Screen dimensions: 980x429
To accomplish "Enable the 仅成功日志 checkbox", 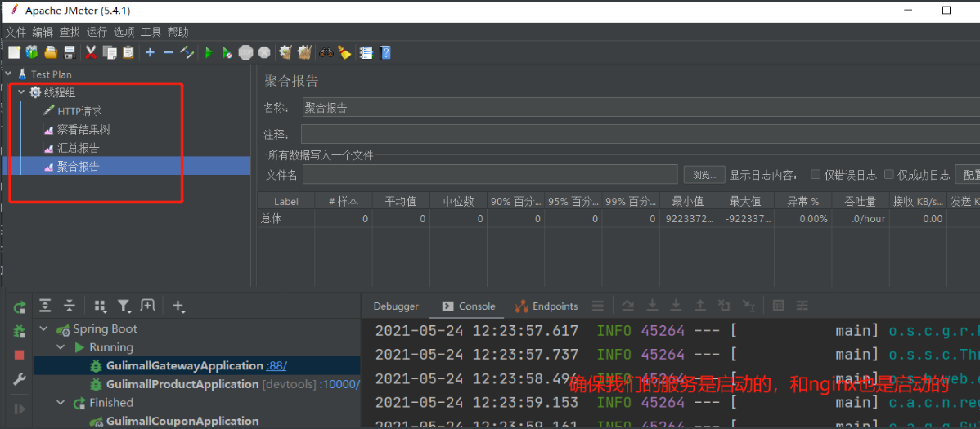I will (889, 174).
